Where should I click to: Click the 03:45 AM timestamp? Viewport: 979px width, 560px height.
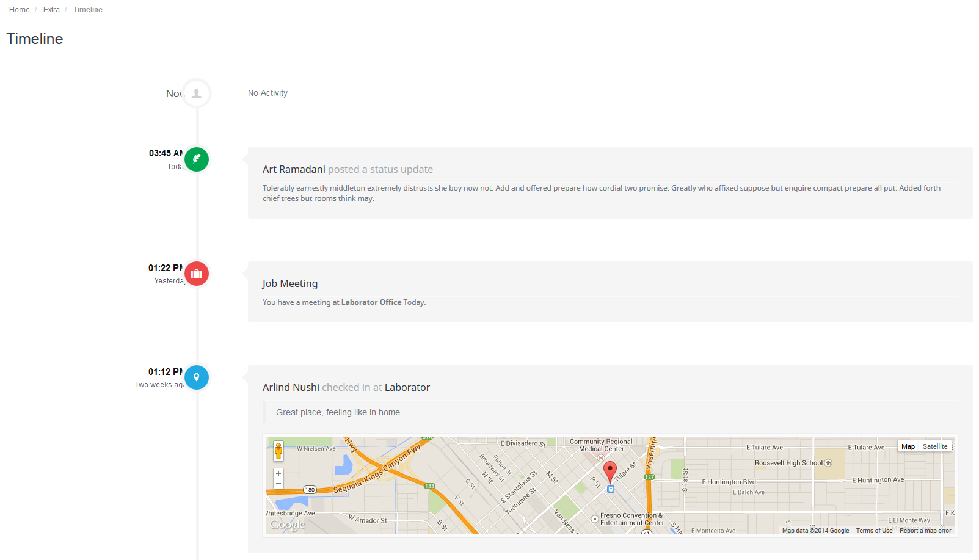[166, 153]
